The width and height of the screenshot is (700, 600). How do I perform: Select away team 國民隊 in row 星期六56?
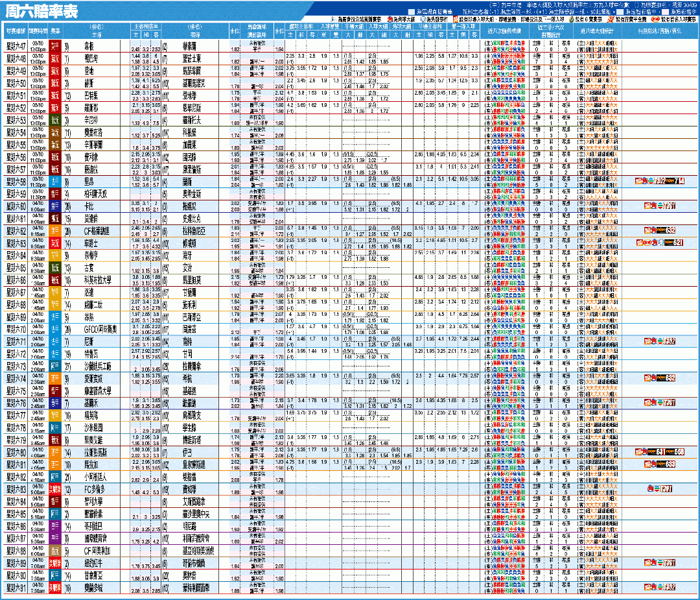point(189,157)
